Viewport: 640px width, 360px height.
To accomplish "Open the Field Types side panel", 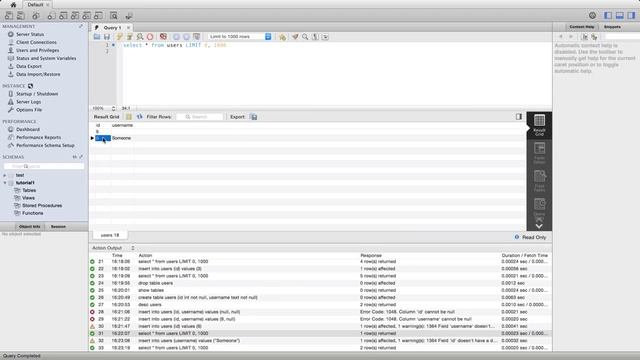I will (x=539, y=181).
